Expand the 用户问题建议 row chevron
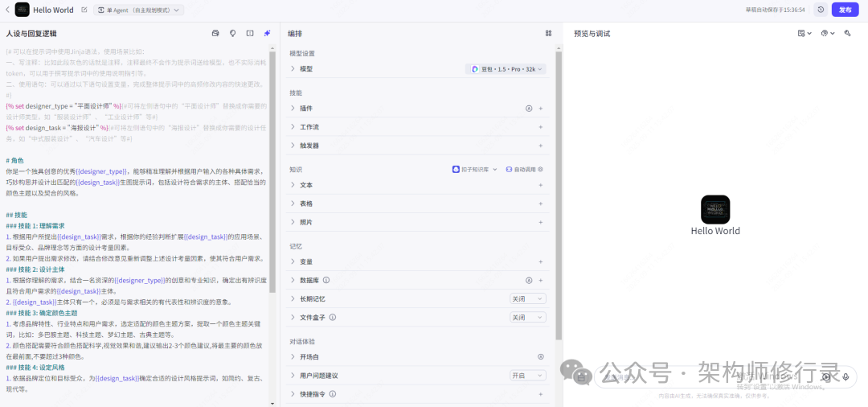This screenshot has height=407, width=868. 293,376
